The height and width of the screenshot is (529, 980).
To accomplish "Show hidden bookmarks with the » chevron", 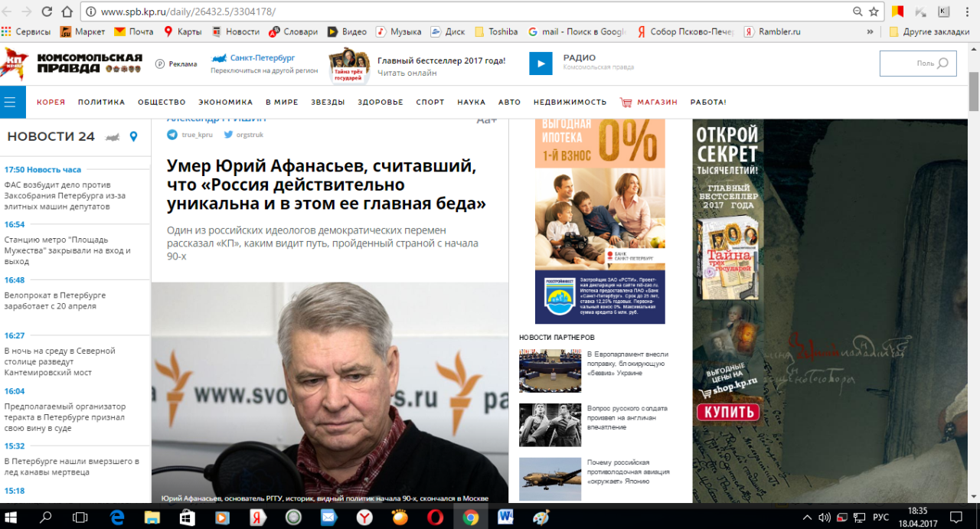I will click(x=870, y=31).
